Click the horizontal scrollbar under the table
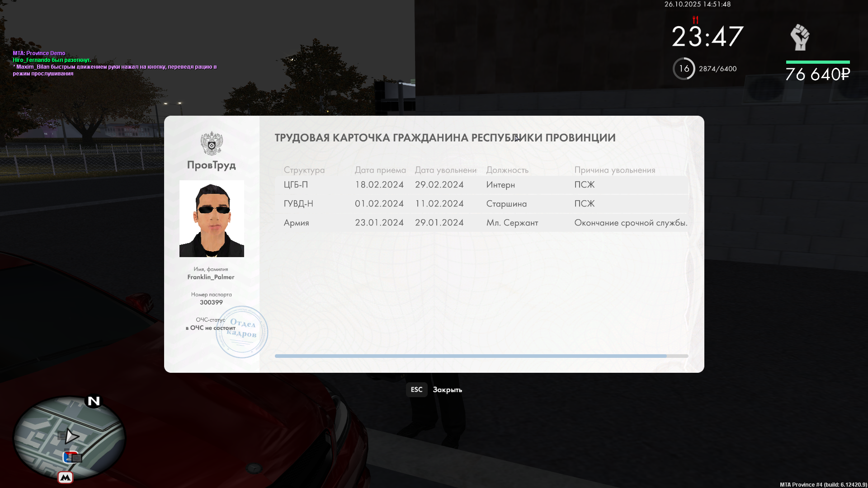Screen dimensions: 868x488 point(470,356)
